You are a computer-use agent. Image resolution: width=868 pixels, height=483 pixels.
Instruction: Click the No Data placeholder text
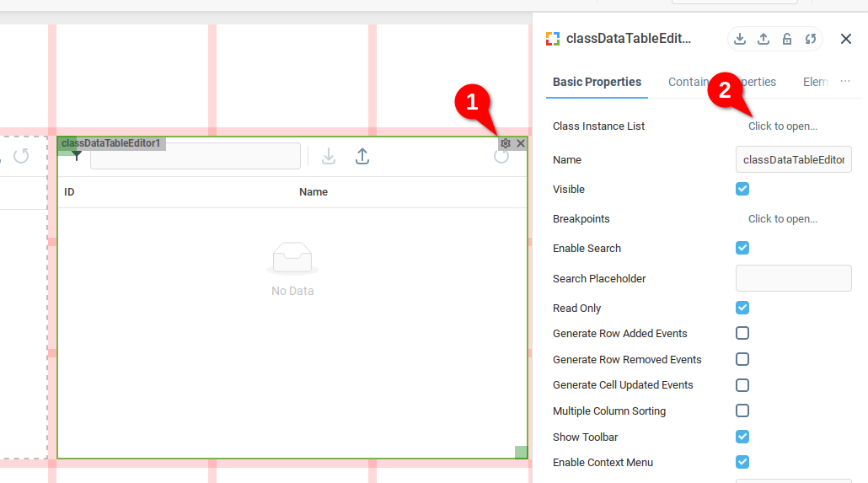292,291
